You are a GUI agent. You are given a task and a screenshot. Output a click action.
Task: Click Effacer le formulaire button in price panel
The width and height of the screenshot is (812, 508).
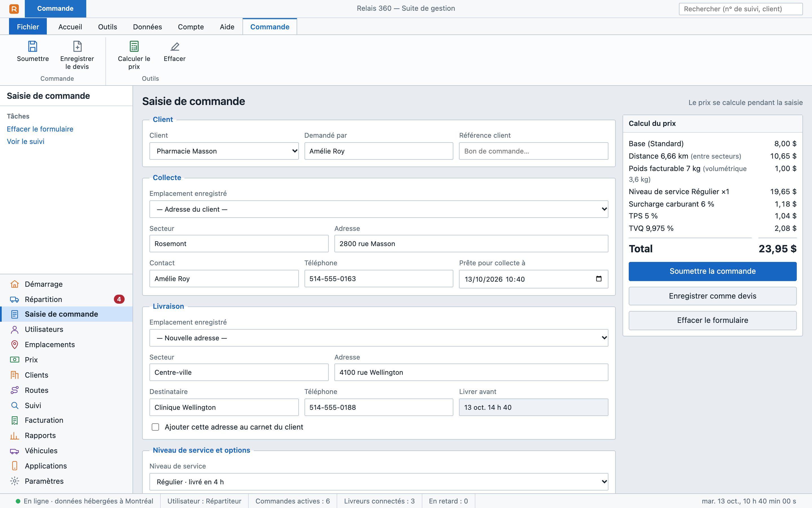(x=712, y=320)
